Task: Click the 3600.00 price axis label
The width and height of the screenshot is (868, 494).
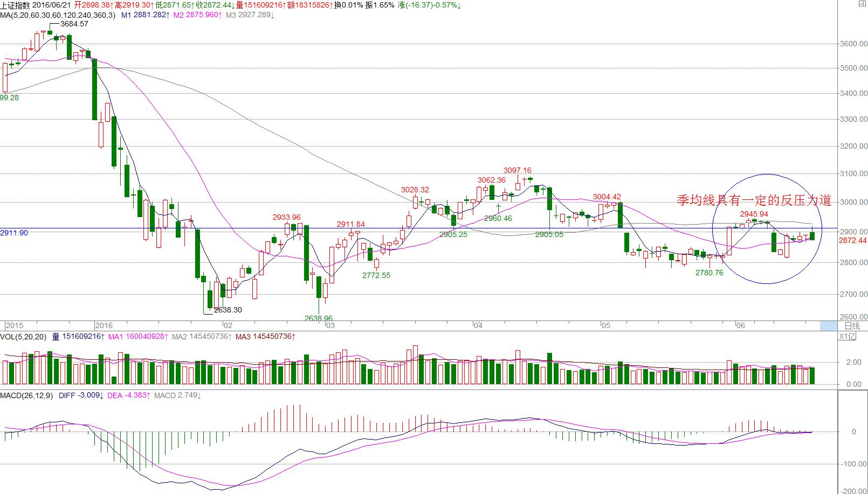Action: coord(854,44)
